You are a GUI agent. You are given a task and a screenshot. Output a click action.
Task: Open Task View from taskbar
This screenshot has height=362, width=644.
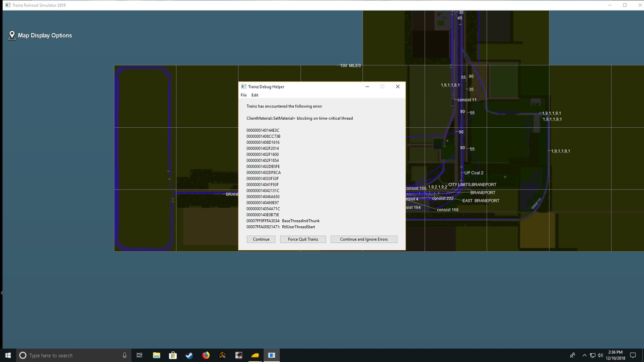139,355
